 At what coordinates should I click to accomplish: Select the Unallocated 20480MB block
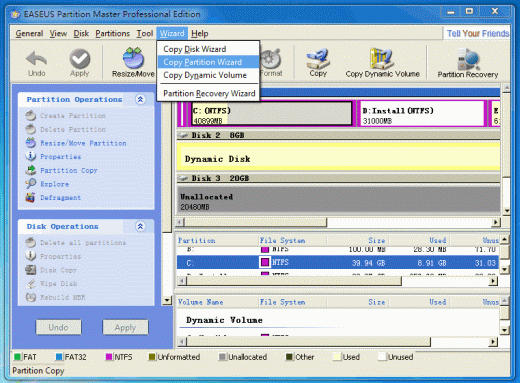click(x=338, y=200)
